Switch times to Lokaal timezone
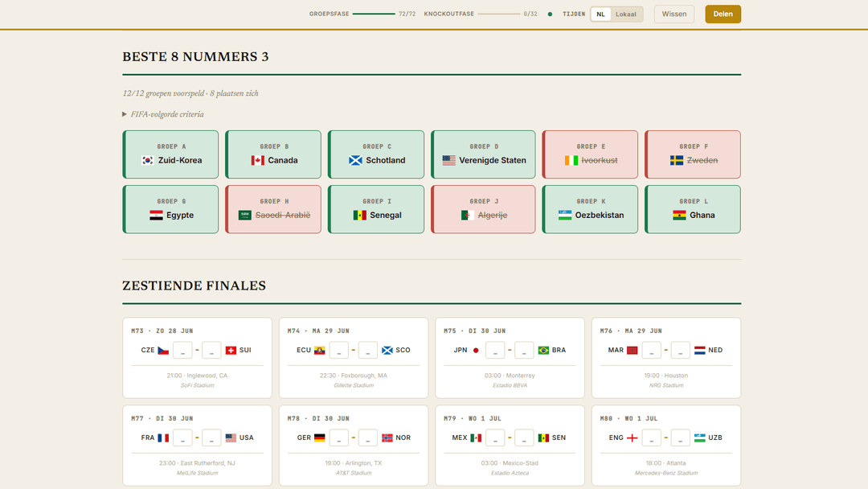Image resolution: width=868 pixels, height=489 pixels. [x=626, y=14]
